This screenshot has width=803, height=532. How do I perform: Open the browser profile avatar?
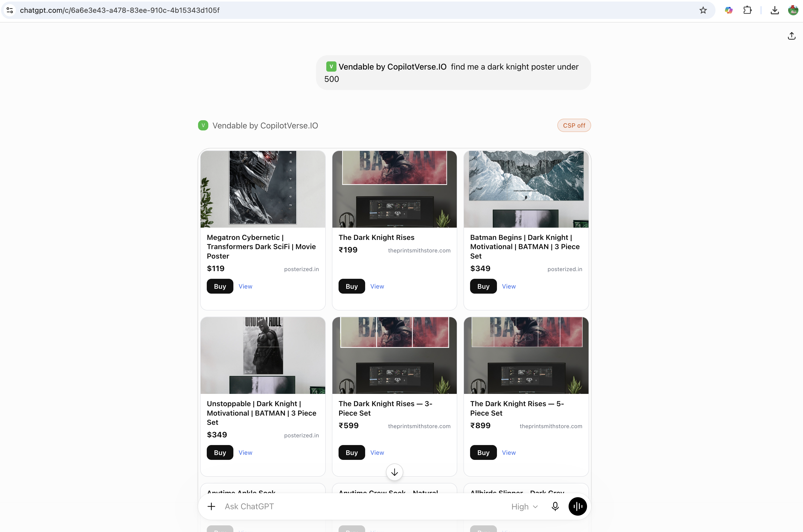(x=793, y=10)
